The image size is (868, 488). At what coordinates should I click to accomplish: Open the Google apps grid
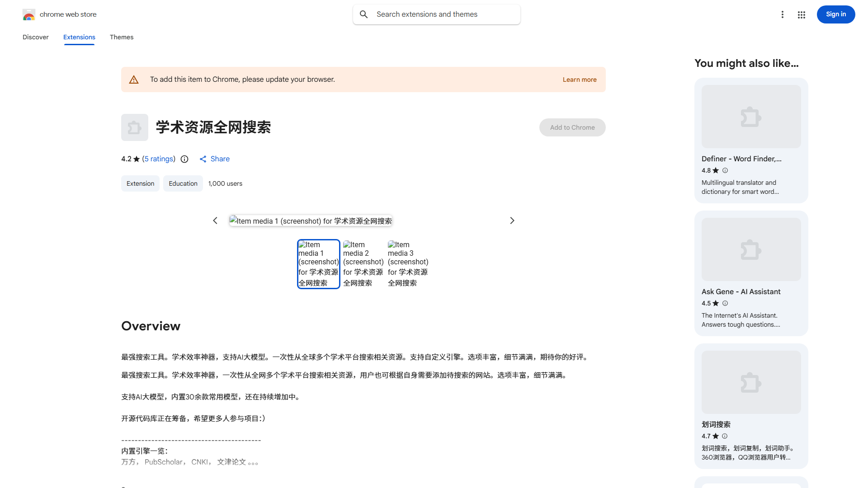click(801, 14)
